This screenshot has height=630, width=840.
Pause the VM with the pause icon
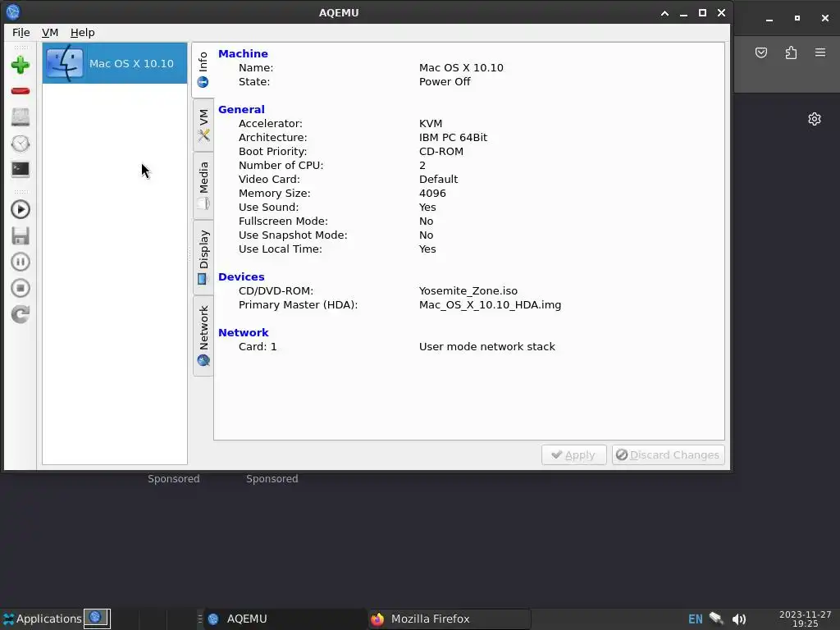click(x=21, y=262)
